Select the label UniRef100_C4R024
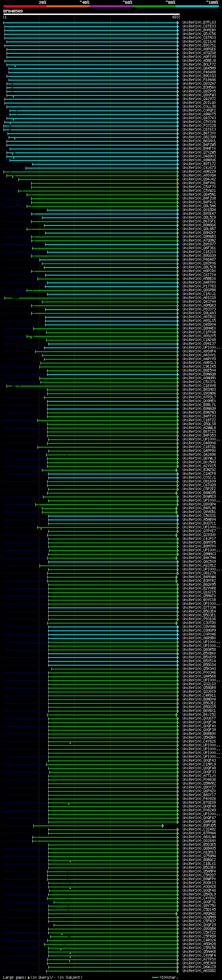The width and height of the screenshot is (222, 980). (199, 940)
